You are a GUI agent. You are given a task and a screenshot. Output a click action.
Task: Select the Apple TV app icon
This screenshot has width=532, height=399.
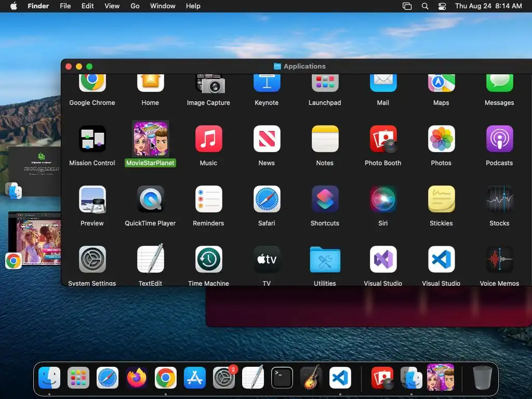click(267, 259)
